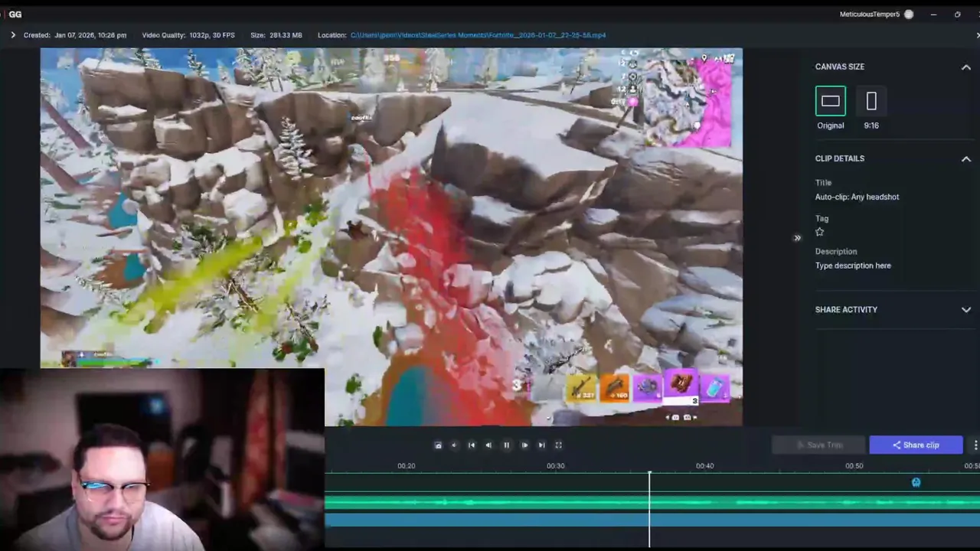This screenshot has width=980, height=551.
Task: Open the more options menu beside Share clip
Action: 975,445
